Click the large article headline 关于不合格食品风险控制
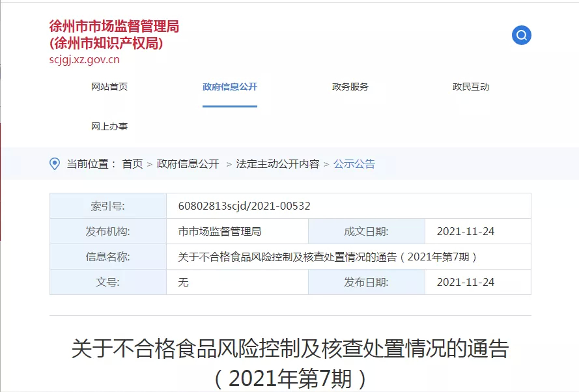 pyautogui.click(x=290, y=363)
